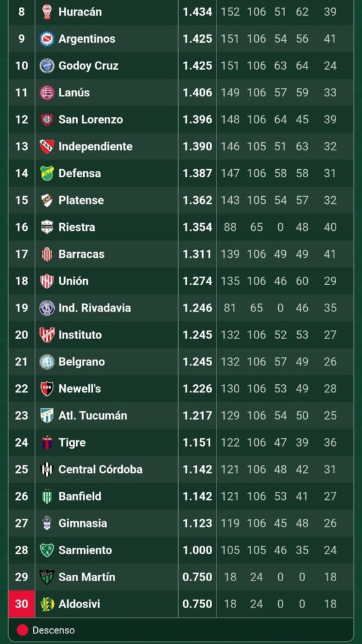Select the Ind. Rivadavia team name

click(x=94, y=308)
